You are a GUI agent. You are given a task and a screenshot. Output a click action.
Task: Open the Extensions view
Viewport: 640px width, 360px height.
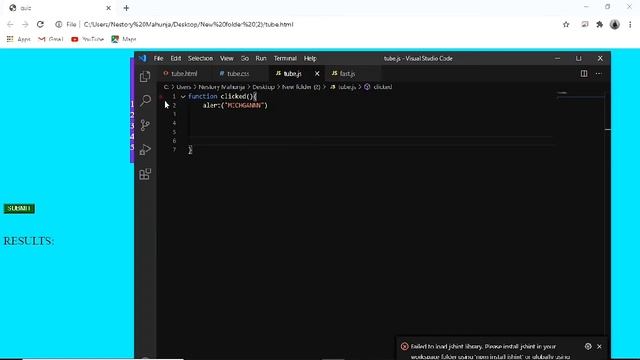click(x=145, y=174)
